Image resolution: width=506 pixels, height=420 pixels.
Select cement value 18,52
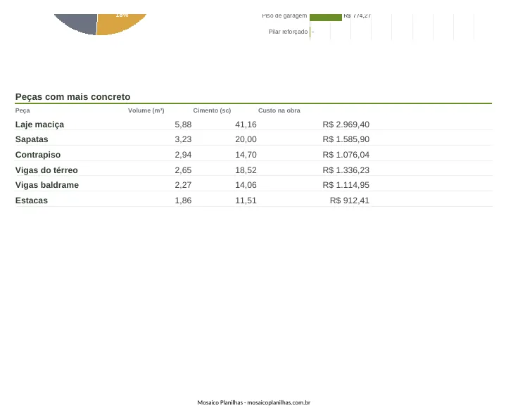coord(246,170)
